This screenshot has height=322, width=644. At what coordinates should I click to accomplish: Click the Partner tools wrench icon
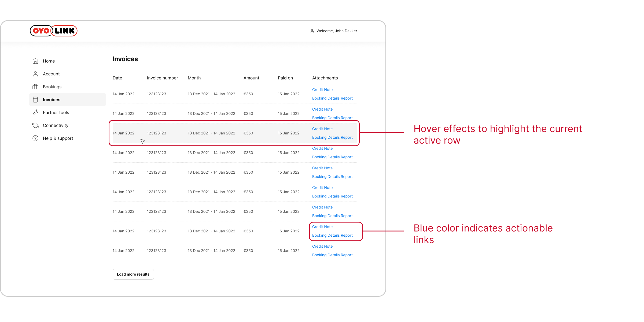tap(35, 112)
